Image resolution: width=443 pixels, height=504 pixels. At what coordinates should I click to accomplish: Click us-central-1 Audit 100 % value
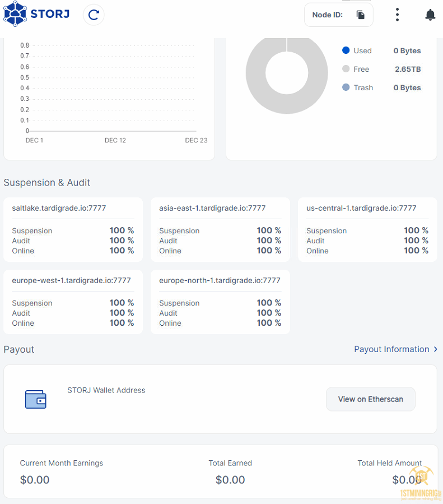(416, 241)
